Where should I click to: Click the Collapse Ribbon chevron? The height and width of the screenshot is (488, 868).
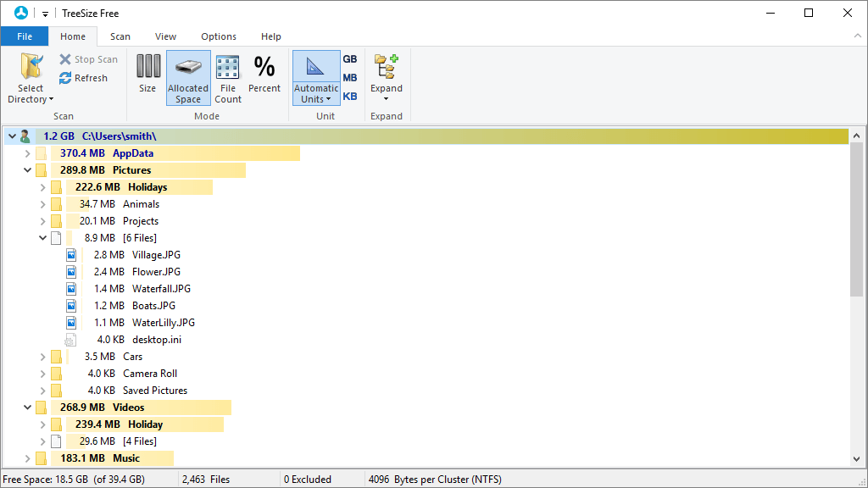(x=856, y=36)
